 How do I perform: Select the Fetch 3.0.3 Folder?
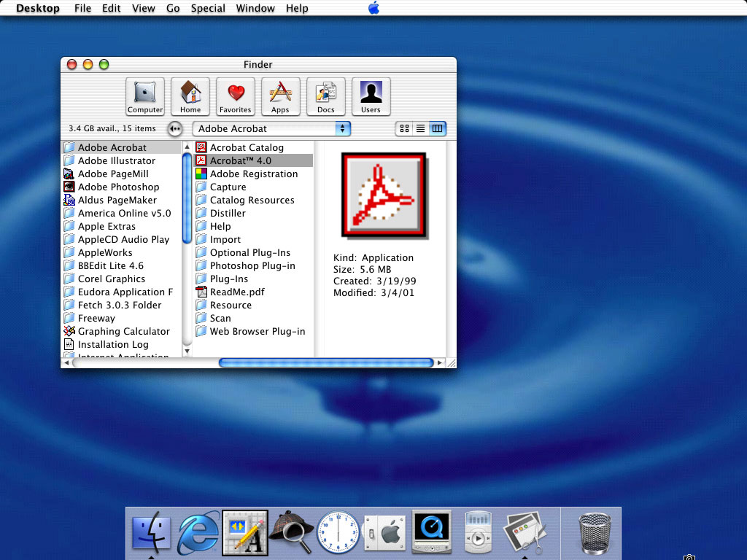point(122,306)
